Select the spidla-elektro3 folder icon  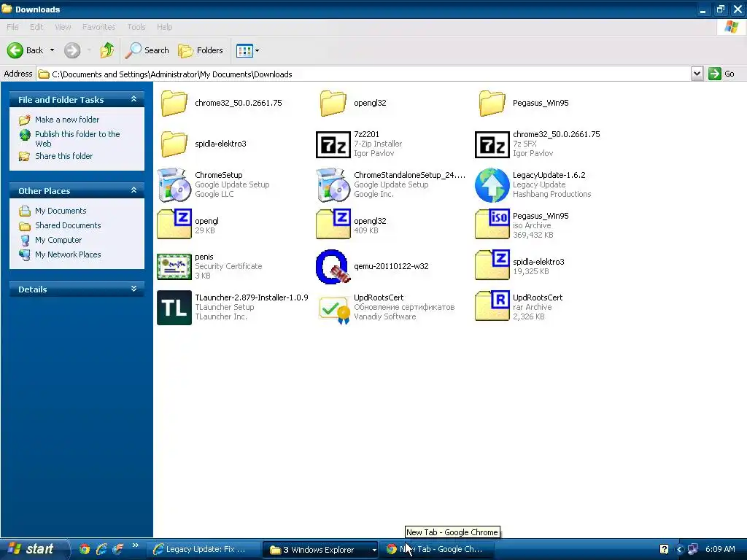(174, 144)
